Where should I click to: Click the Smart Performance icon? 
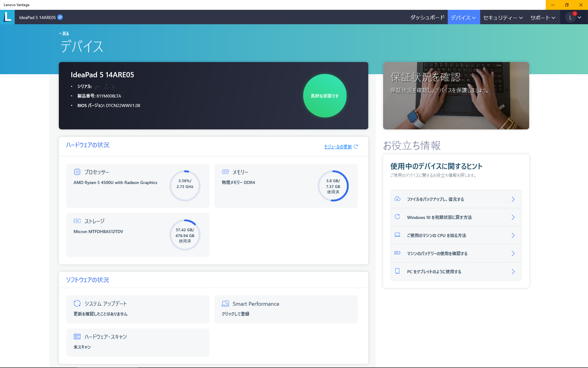[x=225, y=303]
